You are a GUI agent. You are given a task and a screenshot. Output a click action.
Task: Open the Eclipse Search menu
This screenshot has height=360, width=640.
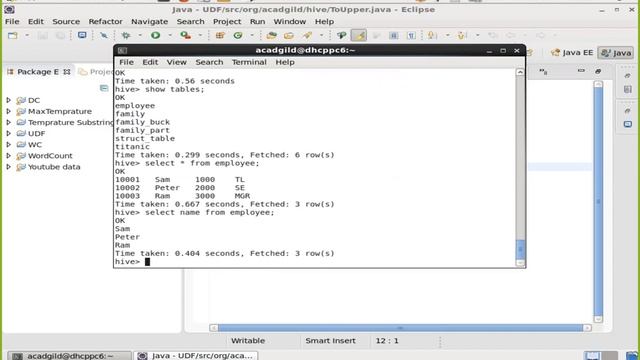(x=190, y=21)
